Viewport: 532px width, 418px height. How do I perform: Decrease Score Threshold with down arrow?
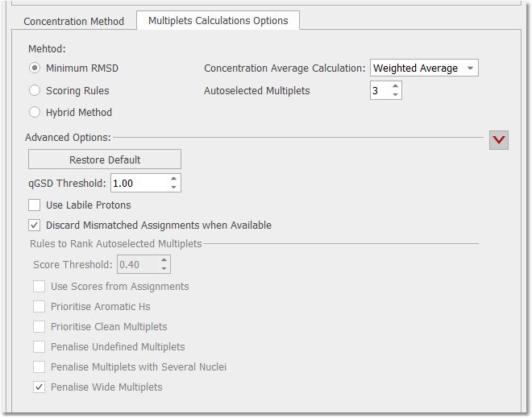click(x=164, y=268)
